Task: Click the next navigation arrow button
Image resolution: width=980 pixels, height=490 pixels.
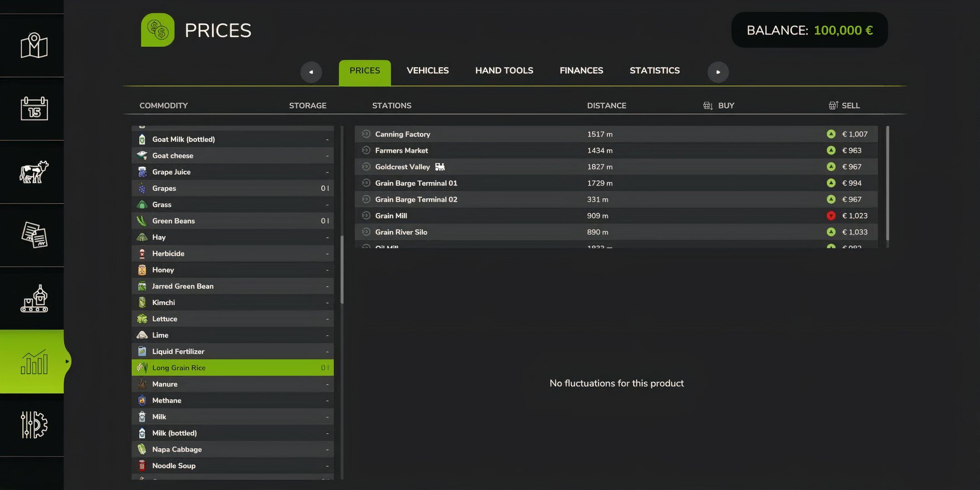Action: click(717, 71)
